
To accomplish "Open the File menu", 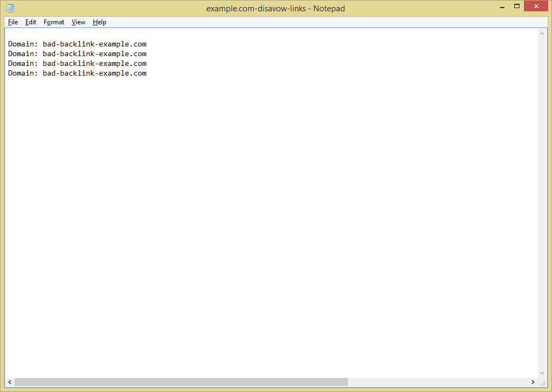I will pyautogui.click(x=13, y=22).
